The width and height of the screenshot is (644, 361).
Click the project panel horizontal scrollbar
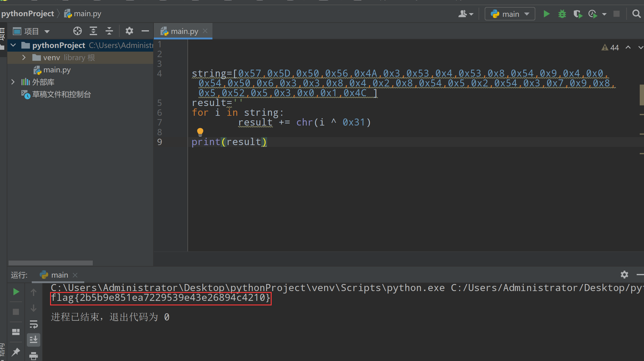coord(51,263)
